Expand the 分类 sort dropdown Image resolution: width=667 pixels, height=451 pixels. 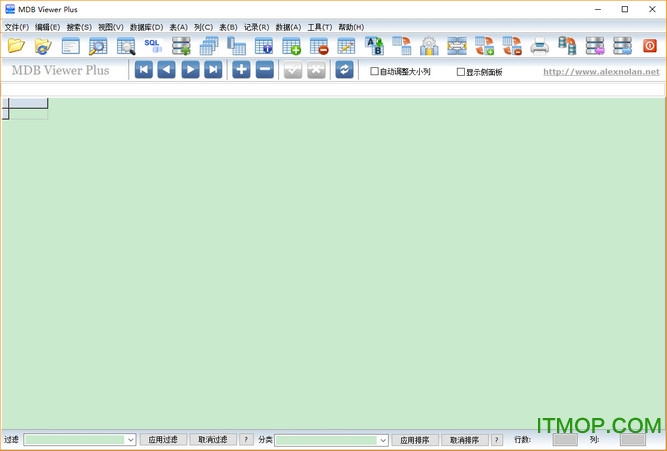(383, 440)
